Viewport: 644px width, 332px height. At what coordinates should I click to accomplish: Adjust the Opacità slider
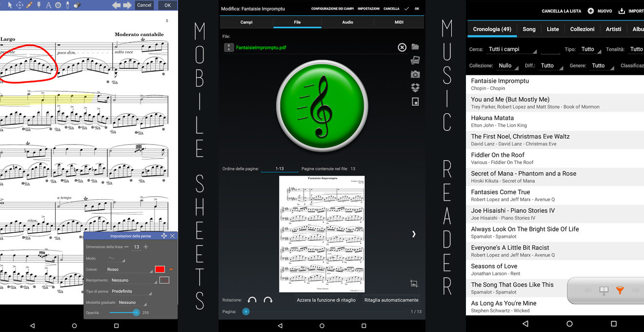point(124,312)
